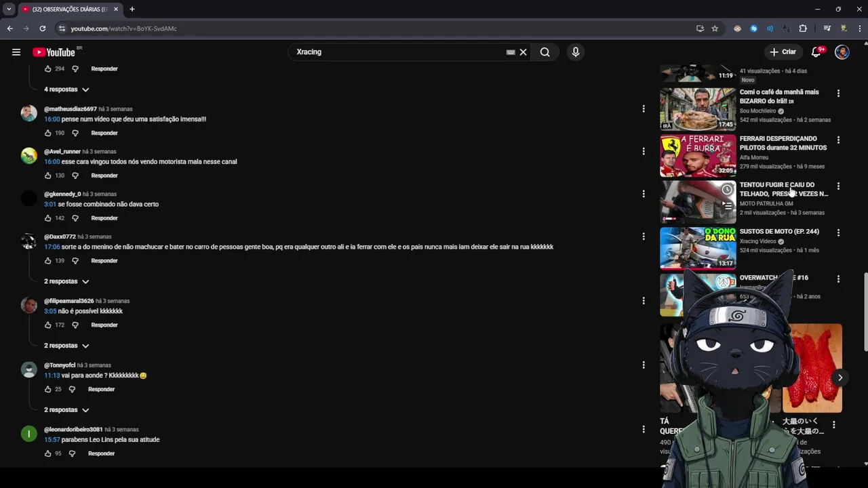Bookmark this page with star icon
Screen dimensions: 868x488
(715, 28)
